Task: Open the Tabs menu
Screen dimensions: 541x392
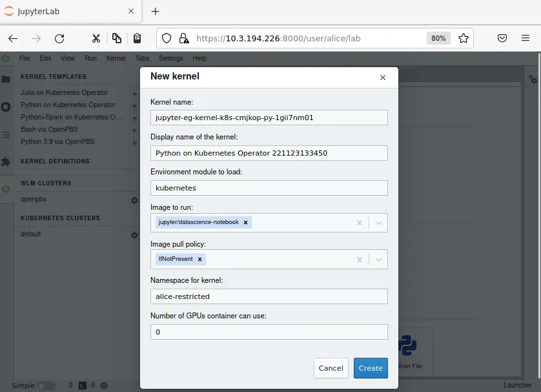Action: [142, 58]
